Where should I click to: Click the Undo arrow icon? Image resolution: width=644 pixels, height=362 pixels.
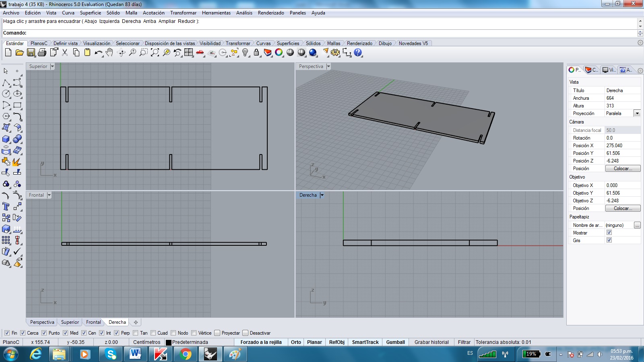click(x=98, y=53)
